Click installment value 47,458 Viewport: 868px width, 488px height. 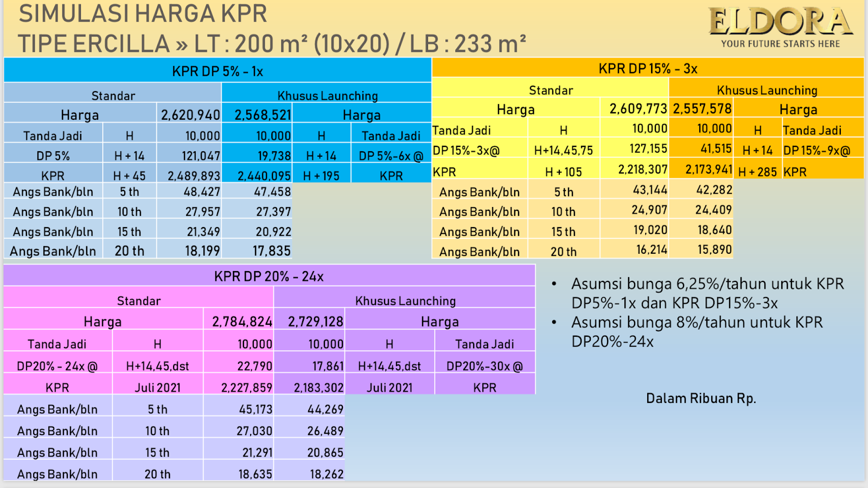(x=272, y=192)
